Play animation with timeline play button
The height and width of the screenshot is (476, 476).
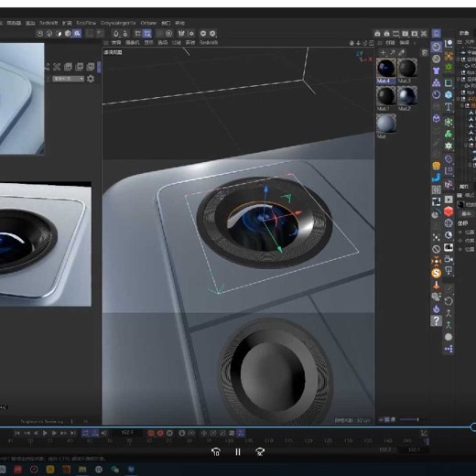click(45, 433)
